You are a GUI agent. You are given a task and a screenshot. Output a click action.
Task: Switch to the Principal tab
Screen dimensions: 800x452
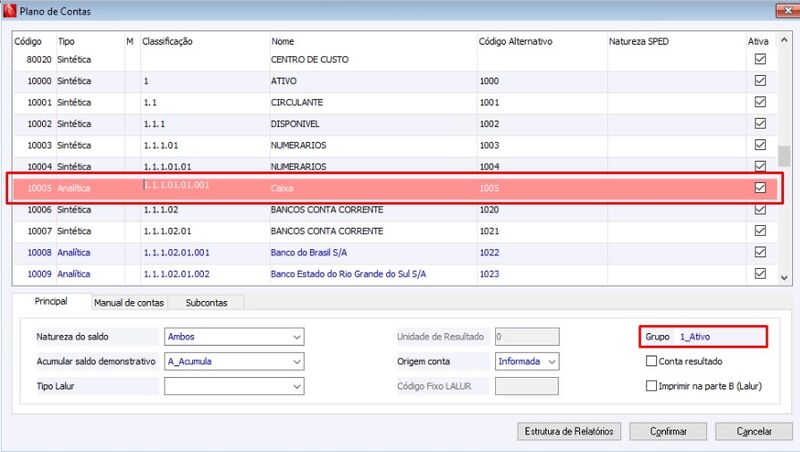[51, 302]
